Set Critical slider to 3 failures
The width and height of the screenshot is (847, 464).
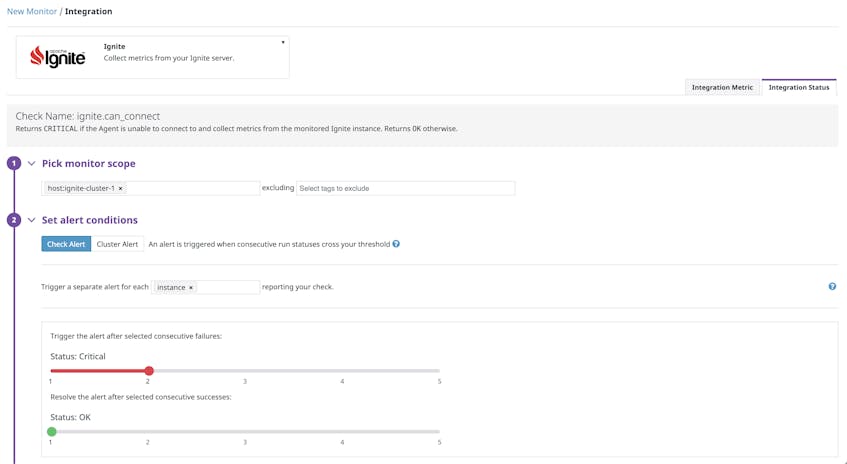click(x=245, y=371)
